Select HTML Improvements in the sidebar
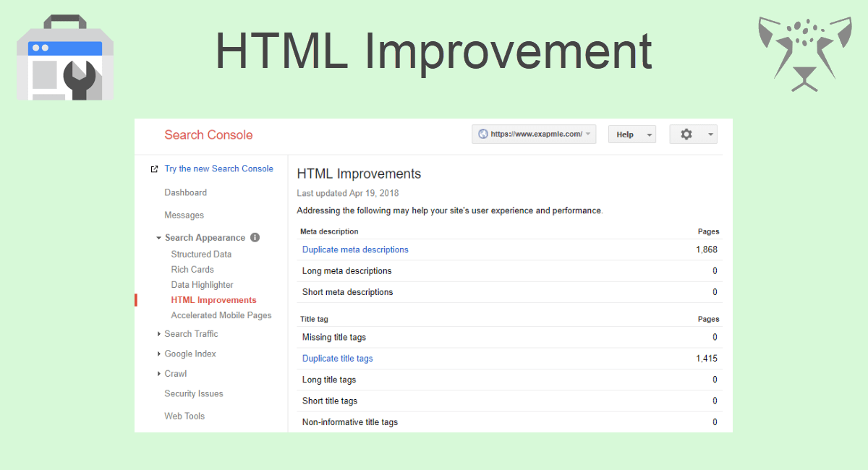868x470 pixels. tap(213, 300)
